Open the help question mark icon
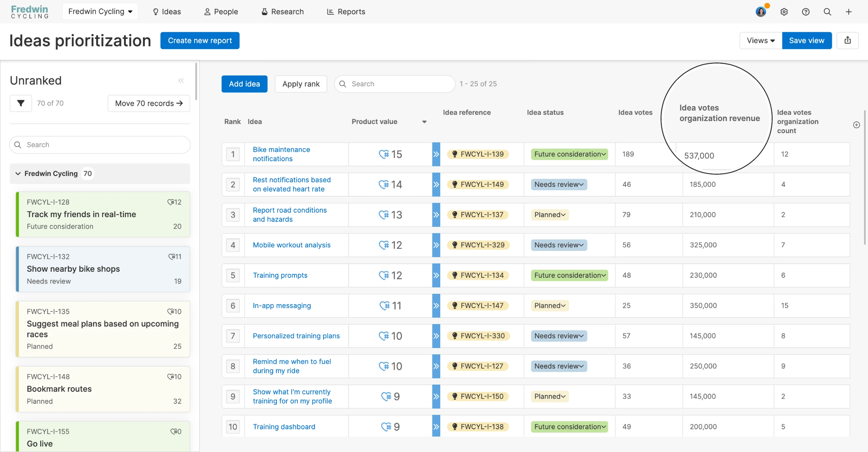The height and width of the screenshot is (452, 868). pos(805,12)
